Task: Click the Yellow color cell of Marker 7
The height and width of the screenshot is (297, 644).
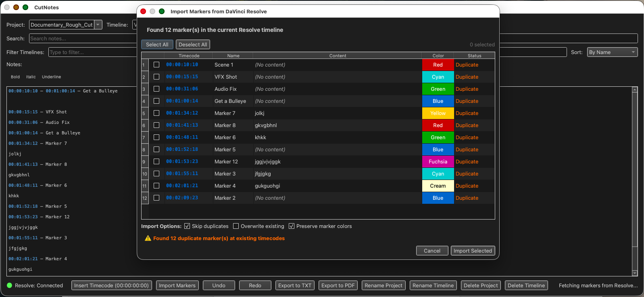Action: coord(438,113)
